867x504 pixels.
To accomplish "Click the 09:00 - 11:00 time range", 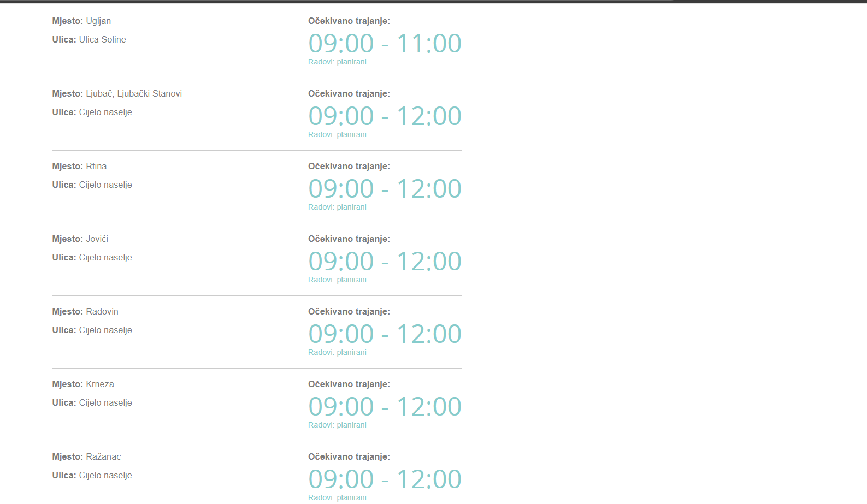I will 385,44.
